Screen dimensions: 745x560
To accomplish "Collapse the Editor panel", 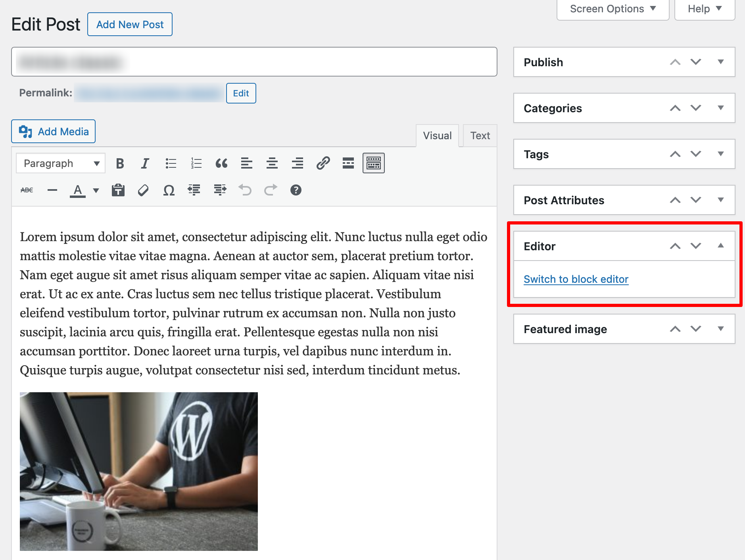I will (721, 246).
